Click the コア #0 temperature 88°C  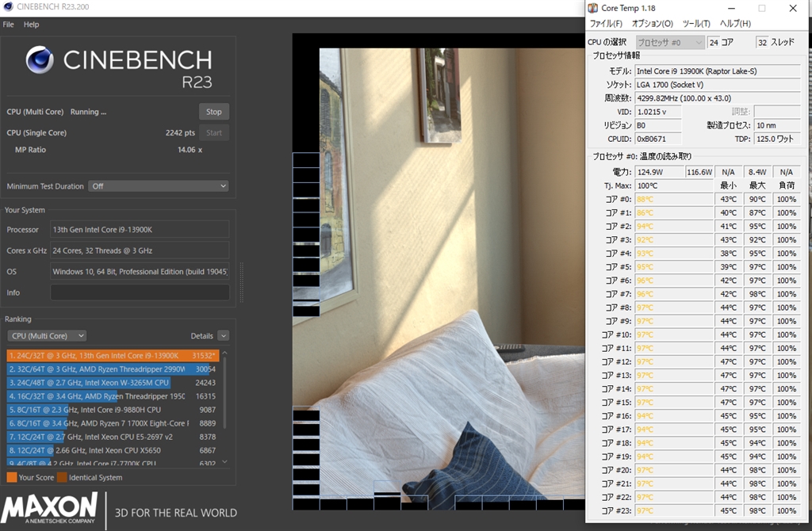(674, 199)
